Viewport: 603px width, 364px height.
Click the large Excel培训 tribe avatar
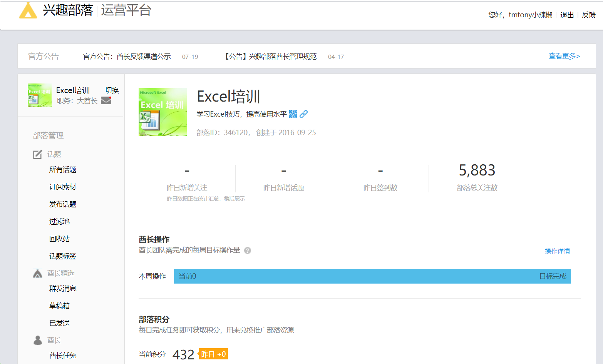click(x=162, y=112)
